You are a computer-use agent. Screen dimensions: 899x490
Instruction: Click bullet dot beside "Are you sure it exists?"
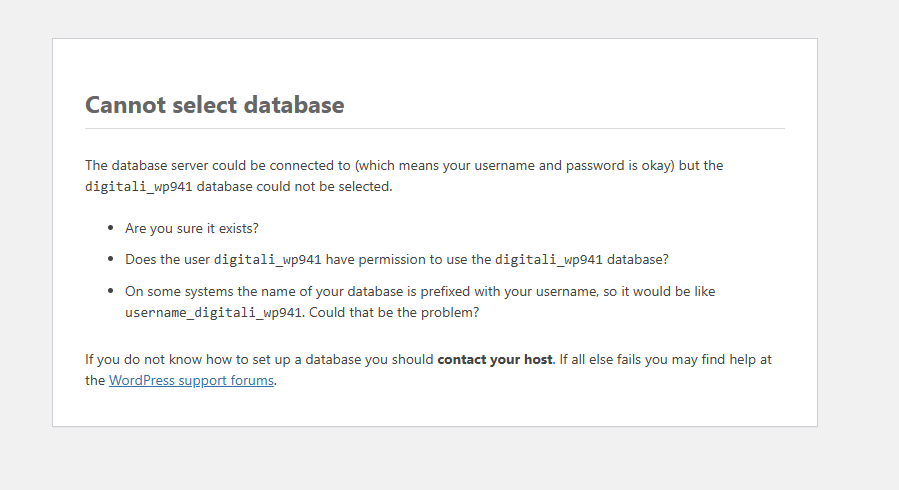110,229
